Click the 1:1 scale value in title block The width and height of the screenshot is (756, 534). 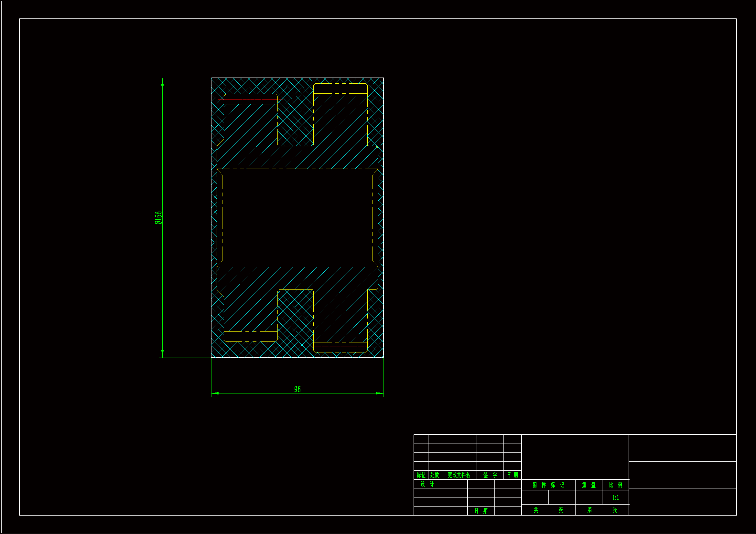click(615, 497)
